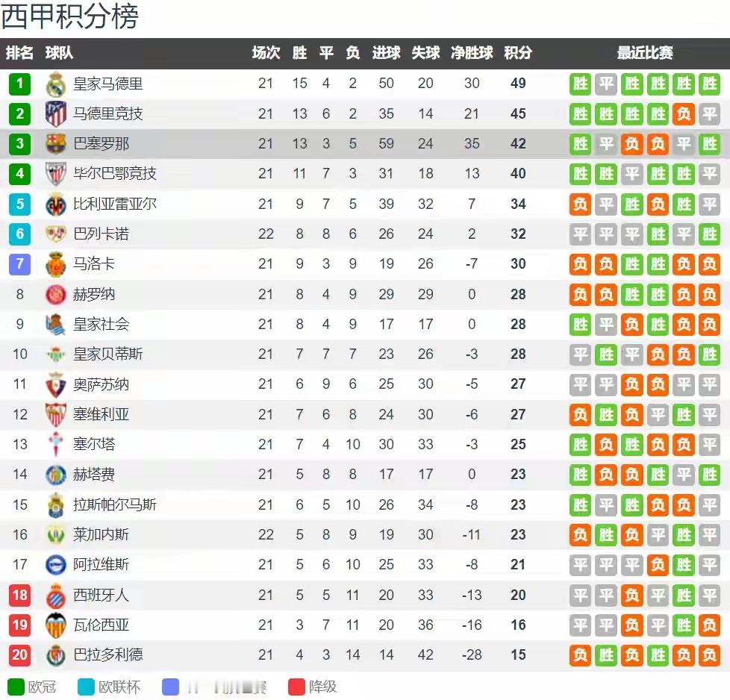Click the Real Madrid club crest
Screen dimensions: 730x700
tap(56, 84)
